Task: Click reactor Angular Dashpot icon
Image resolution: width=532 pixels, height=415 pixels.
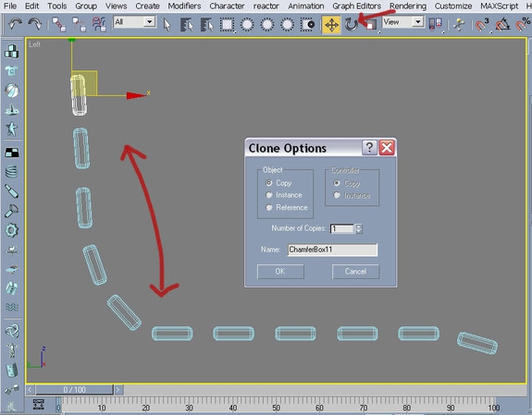Action: coord(11,211)
